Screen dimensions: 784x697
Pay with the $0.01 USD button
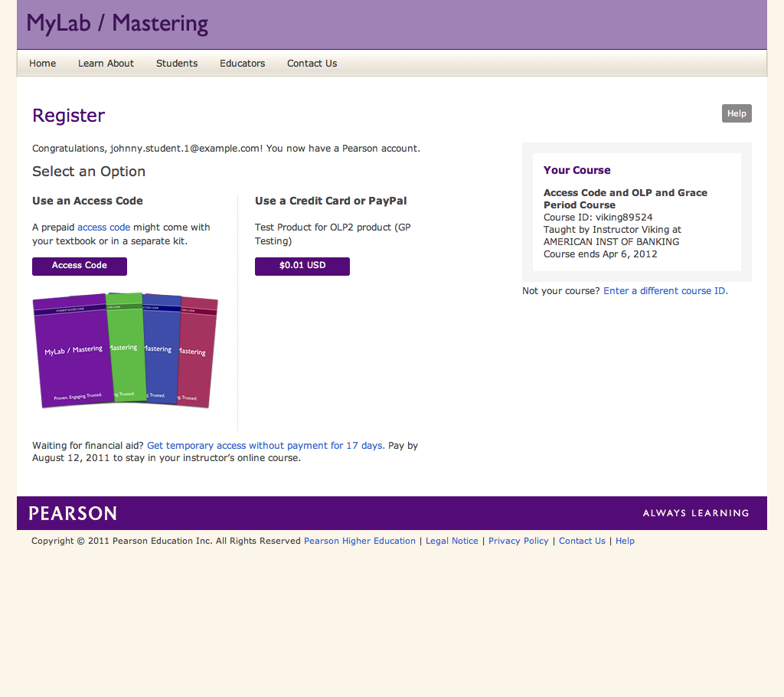click(302, 267)
